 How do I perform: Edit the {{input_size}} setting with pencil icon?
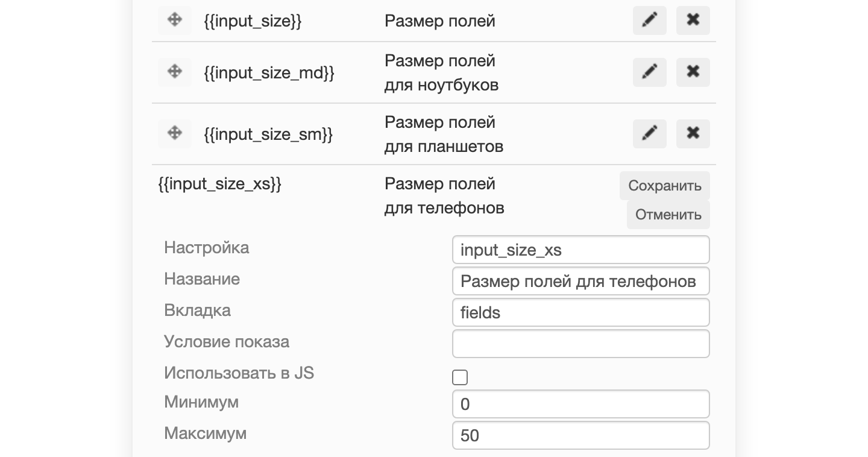pyautogui.click(x=649, y=20)
